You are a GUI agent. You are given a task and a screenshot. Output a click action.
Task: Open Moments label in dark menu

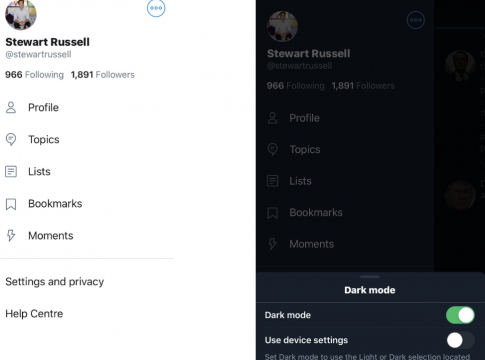click(x=312, y=244)
